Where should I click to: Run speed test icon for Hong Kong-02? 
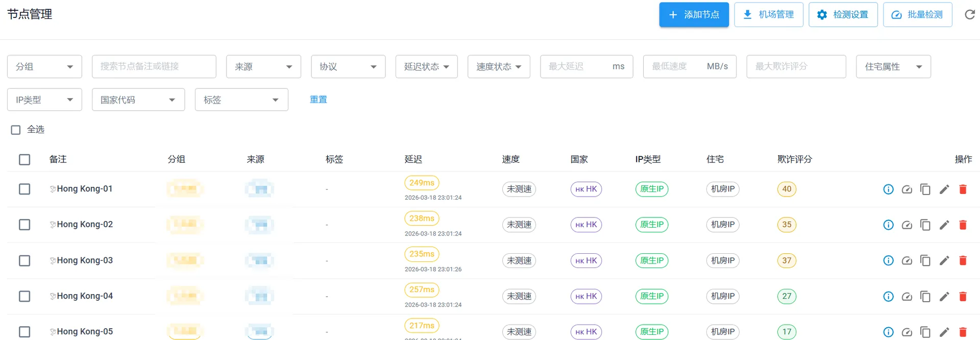pyautogui.click(x=906, y=225)
